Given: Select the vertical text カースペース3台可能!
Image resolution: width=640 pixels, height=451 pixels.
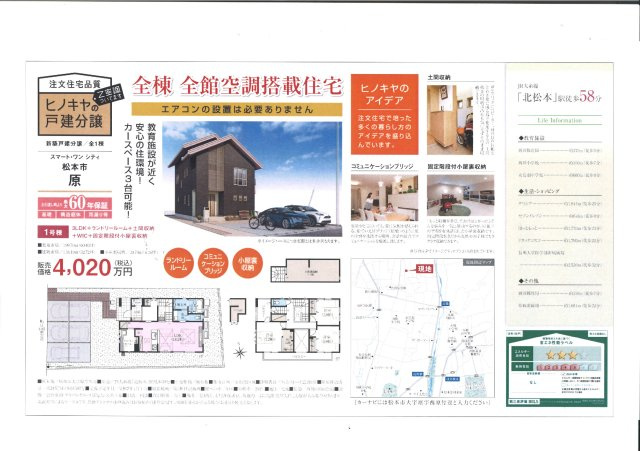Looking at the screenshot, I should point(128,171).
